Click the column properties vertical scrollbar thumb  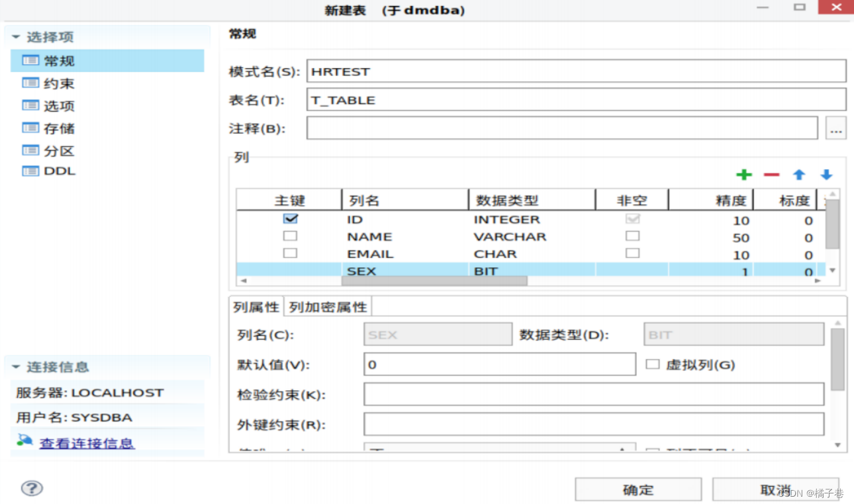pos(837,359)
